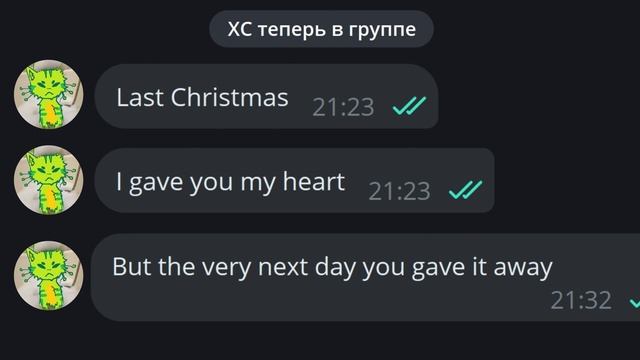Select the "Last Christmas" message bubble

click(x=267, y=96)
